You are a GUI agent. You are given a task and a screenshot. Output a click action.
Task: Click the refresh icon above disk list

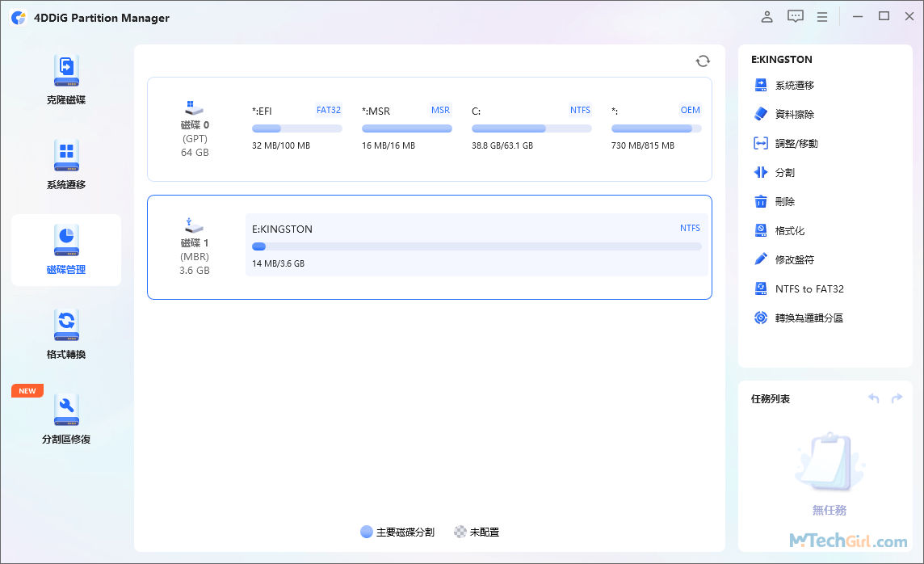[x=703, y=61]
